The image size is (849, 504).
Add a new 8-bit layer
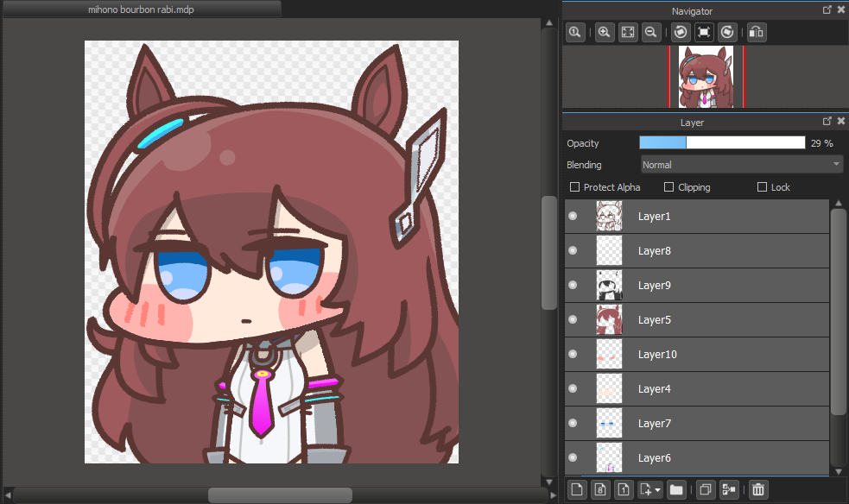(x=600, y=490)
